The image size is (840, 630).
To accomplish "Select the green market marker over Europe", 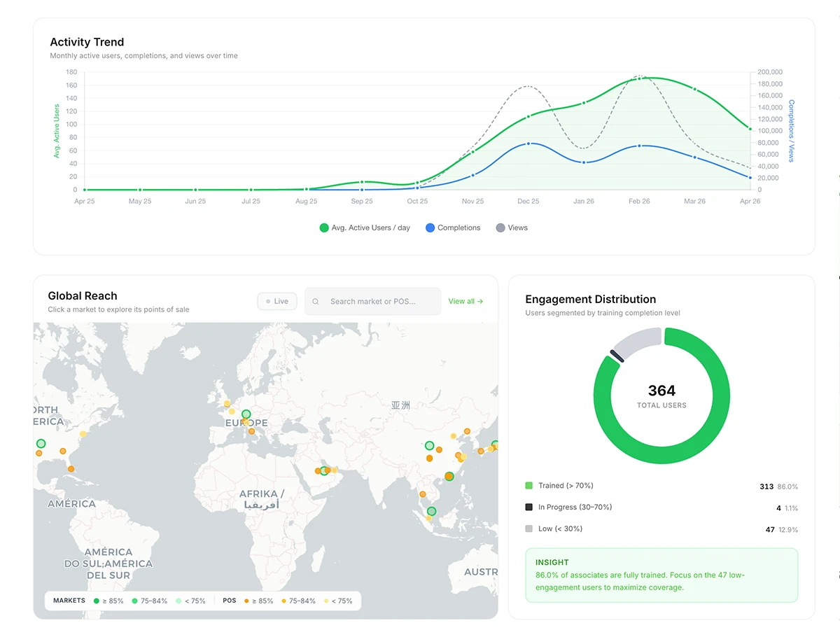I will pos(246,414).
